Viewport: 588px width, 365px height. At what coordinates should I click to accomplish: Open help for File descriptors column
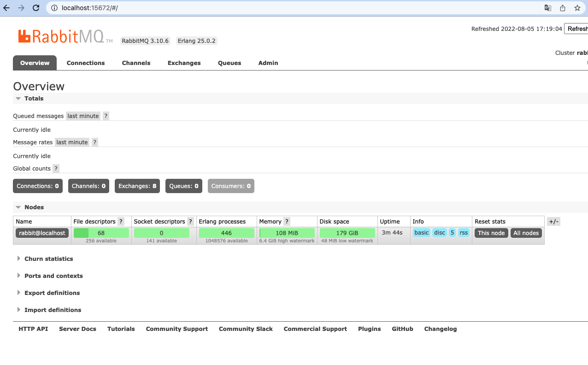click(x=121, y=222)
